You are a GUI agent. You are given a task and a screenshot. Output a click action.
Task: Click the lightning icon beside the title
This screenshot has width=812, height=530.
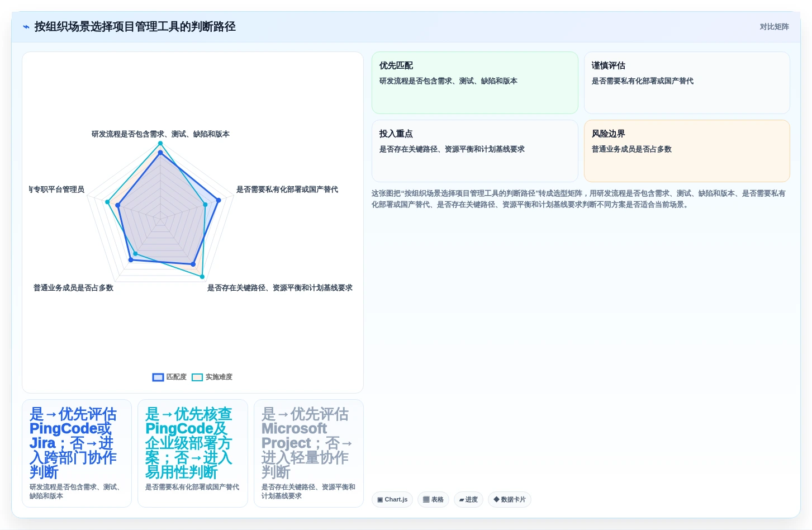click(26, 27)
